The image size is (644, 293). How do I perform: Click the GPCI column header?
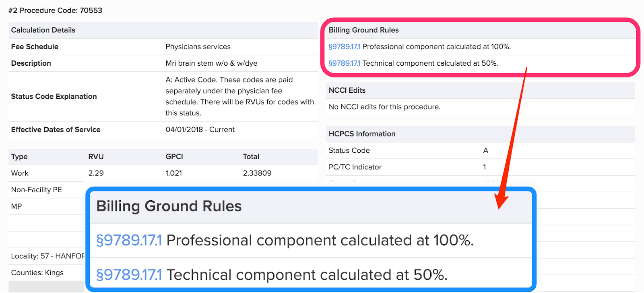[174, 156]
